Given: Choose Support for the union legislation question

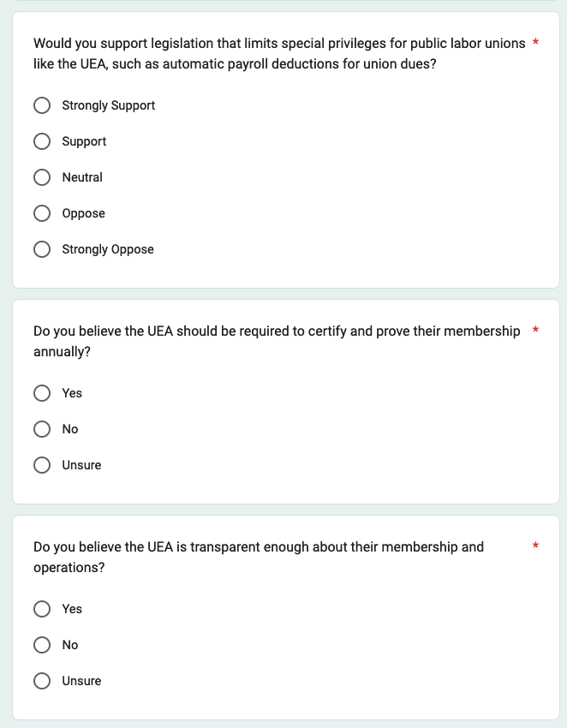Looking at the screenshot, I should (42, 141).
